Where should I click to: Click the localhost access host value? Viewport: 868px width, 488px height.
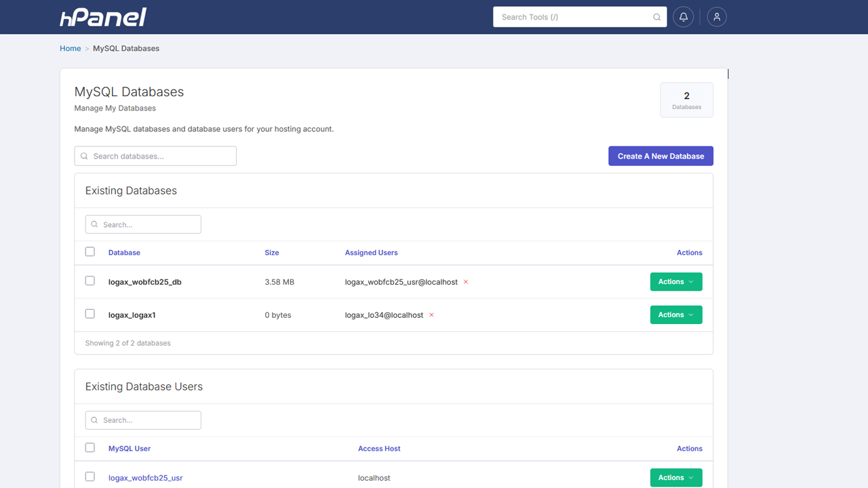374,478
